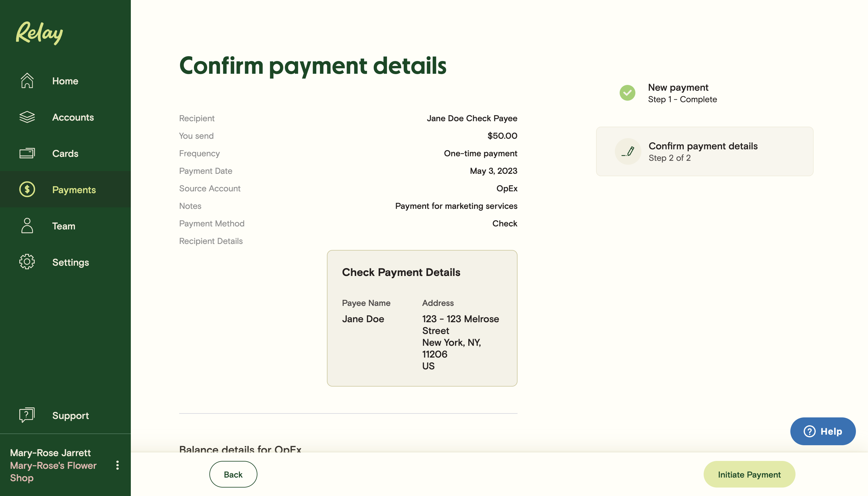868x496 pixels.
Task: Click the Check Payment Details card
Action: [x=422, y=318]
